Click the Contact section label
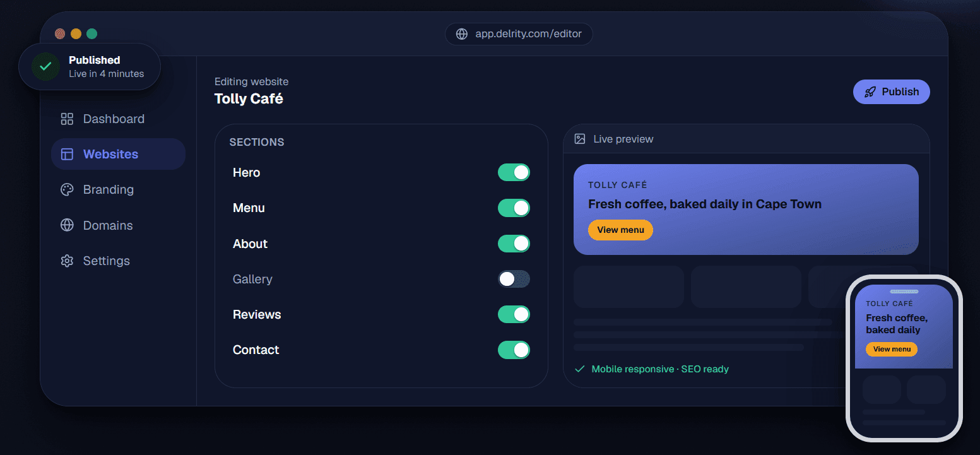The width and height of the screenshot is (980, 455). [256, 350]
